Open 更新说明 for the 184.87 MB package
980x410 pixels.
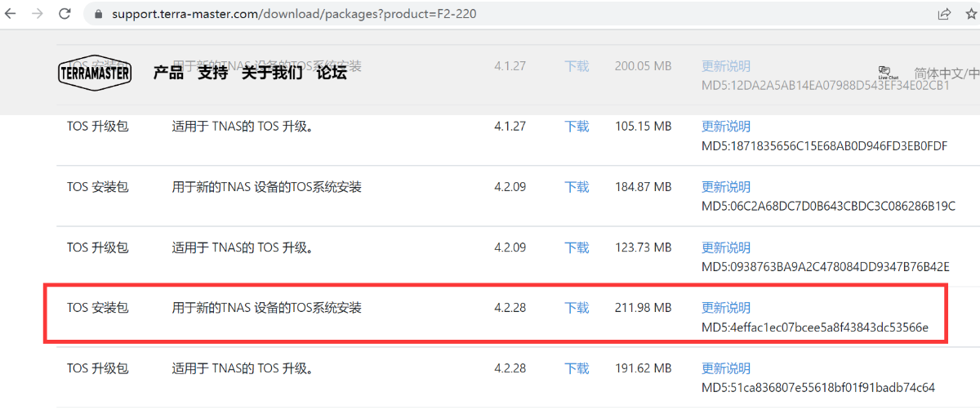(x=726, y=187)
